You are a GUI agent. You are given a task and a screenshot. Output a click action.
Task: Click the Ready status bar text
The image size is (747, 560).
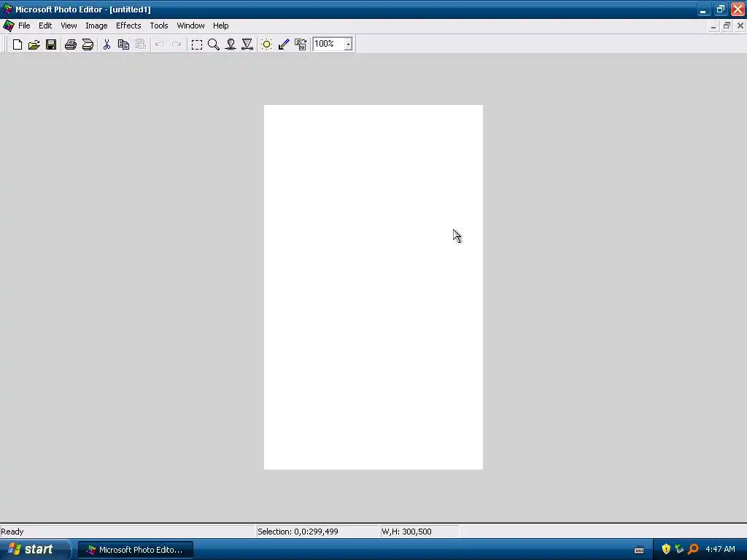pyautogui.click(x=12, y=532)
